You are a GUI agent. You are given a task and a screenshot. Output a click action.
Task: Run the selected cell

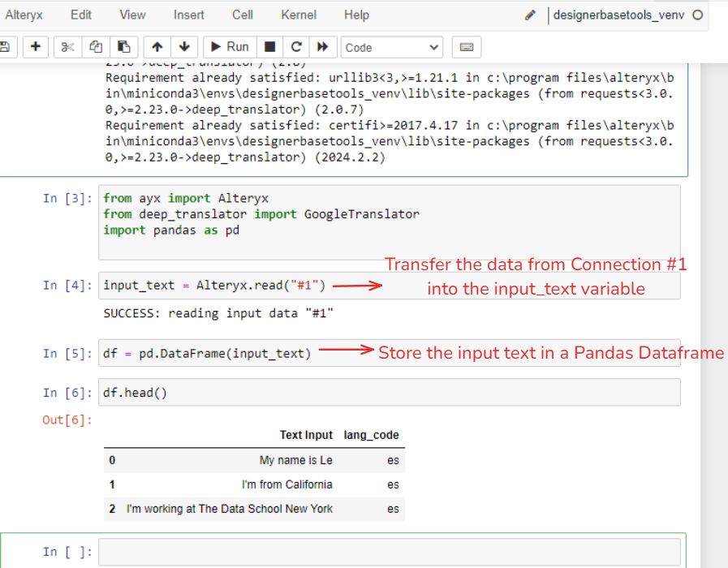click(230, 47)
